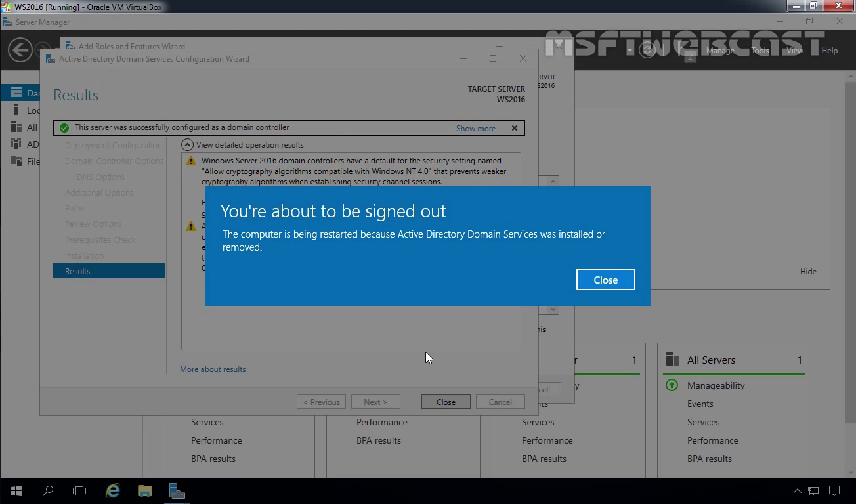856x504 pixels.
Task: Select Deployment Configuration step
Action: 113,146
